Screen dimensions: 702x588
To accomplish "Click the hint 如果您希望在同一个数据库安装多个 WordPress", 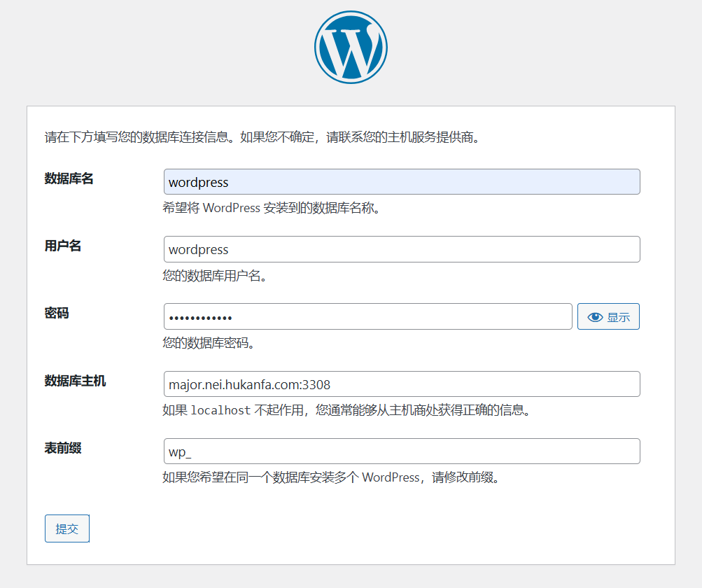I will tap(291, 477).
